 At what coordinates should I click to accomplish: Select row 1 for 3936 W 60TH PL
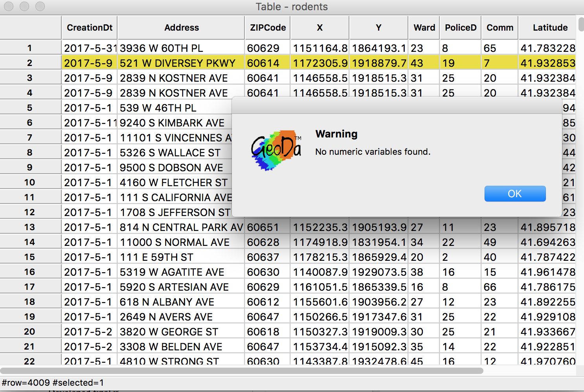point(30,48)
